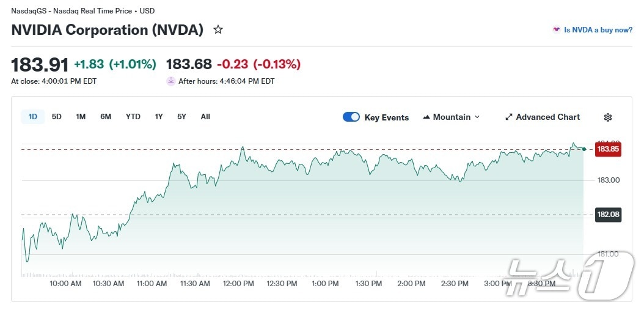The image size is (644, 310).
Task: Click the pink icon beside 'Is NVDA a buy now?'
Action: click(x=556, y=29)
